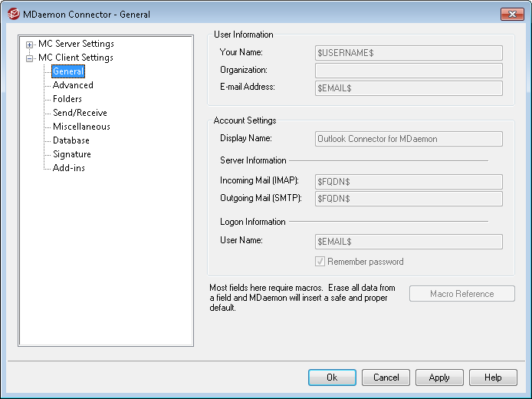This screenshot has height=399, width=532.
Task: Focus the Incoming Mail (IMAP) field
Action: pyautogui.click(x=409, y=182)
